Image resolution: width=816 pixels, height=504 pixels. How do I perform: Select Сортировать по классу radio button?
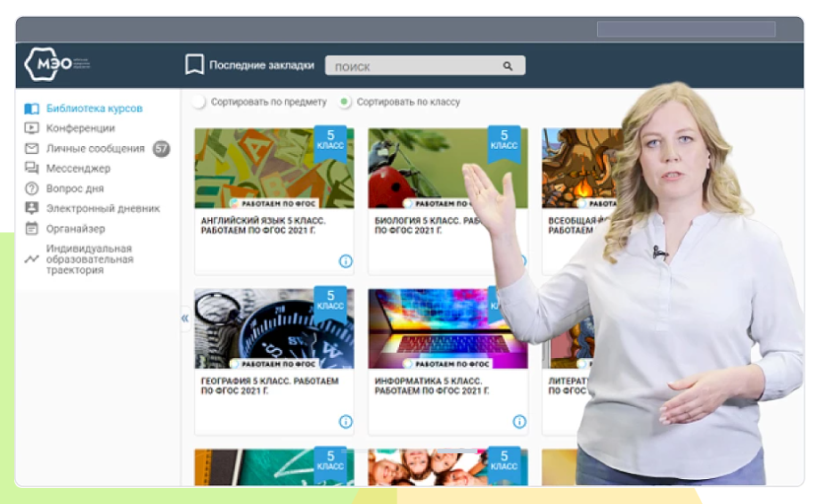(345, 102)
